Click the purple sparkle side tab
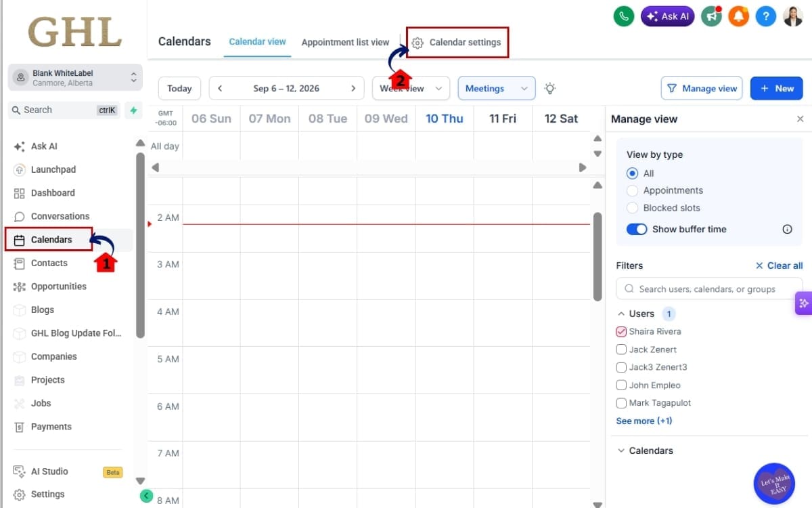Screen dimensions: 812x508 tap(804, 303)
